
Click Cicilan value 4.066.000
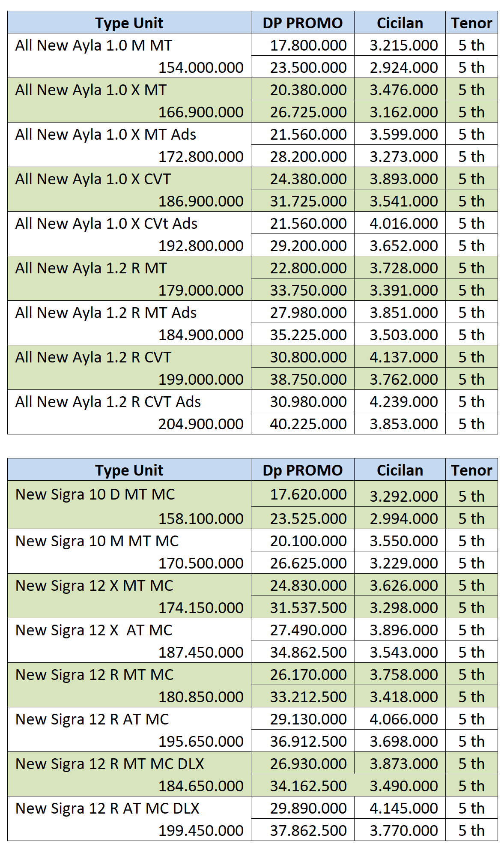coord(404,719)
